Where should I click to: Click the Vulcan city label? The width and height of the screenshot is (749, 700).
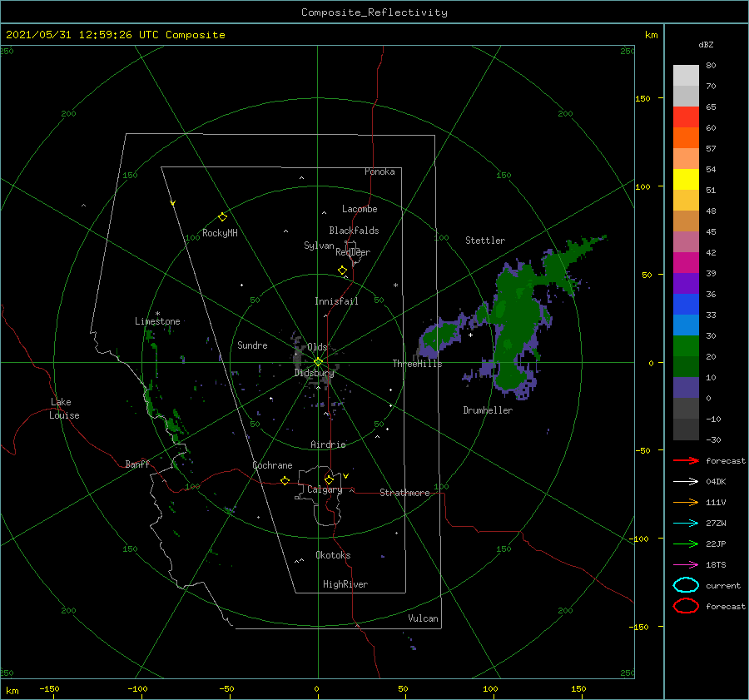point(423,618)
